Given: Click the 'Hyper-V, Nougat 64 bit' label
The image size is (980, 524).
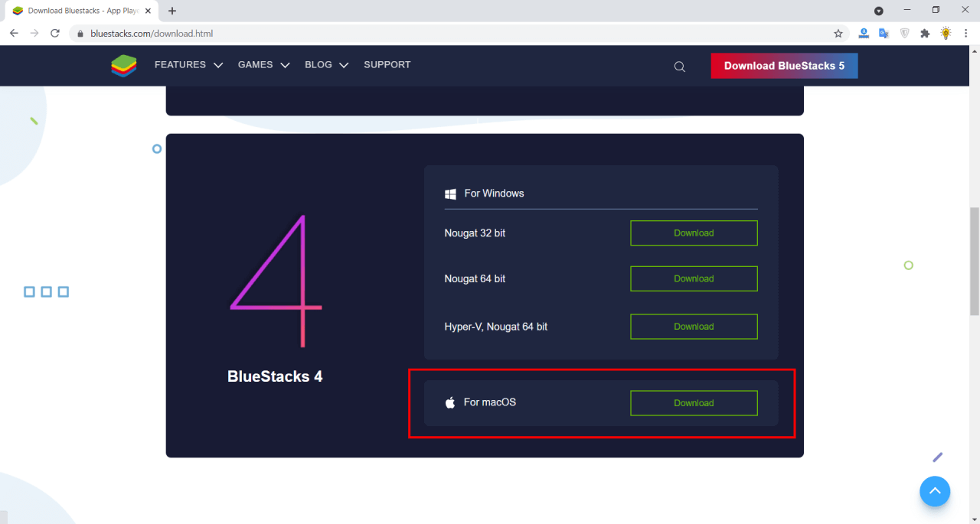Looking at the screenshot, I should pyautogui.click(x=496, y=327).
